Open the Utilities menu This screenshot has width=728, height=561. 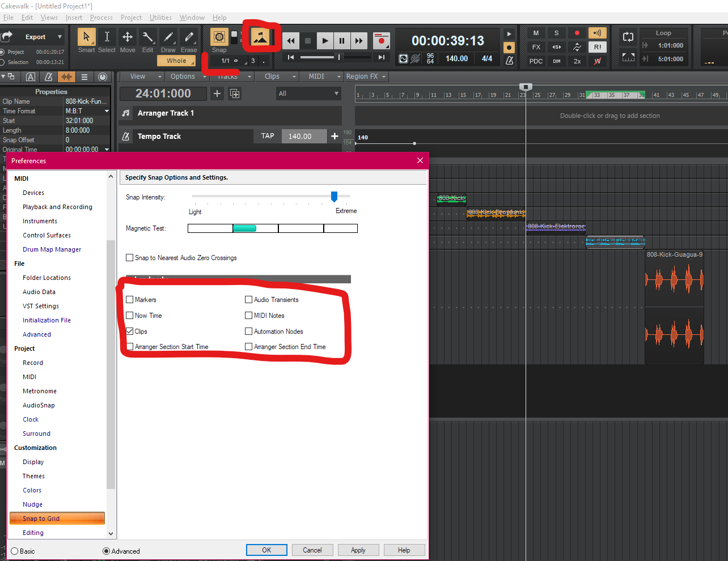[160, 18]
